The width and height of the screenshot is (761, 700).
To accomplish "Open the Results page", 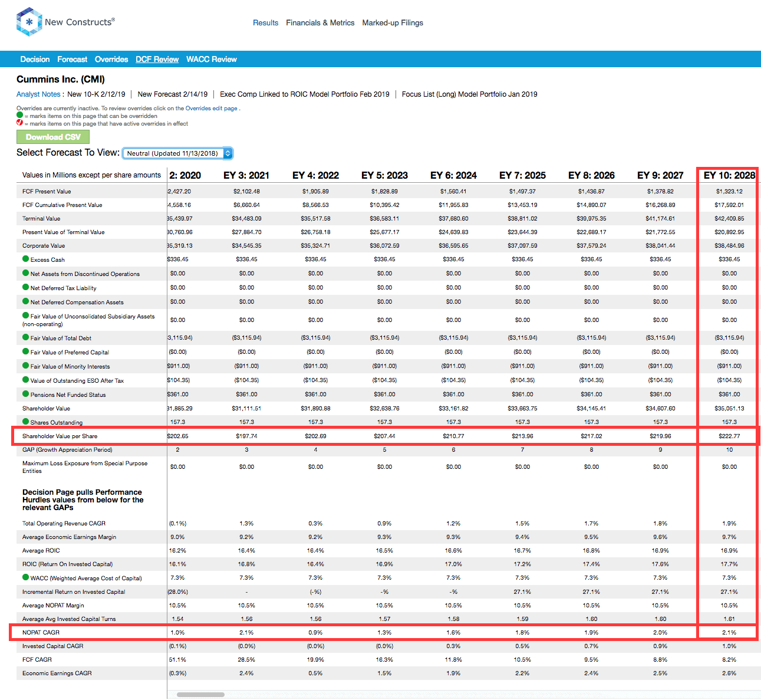I will [x=265, y=22].
